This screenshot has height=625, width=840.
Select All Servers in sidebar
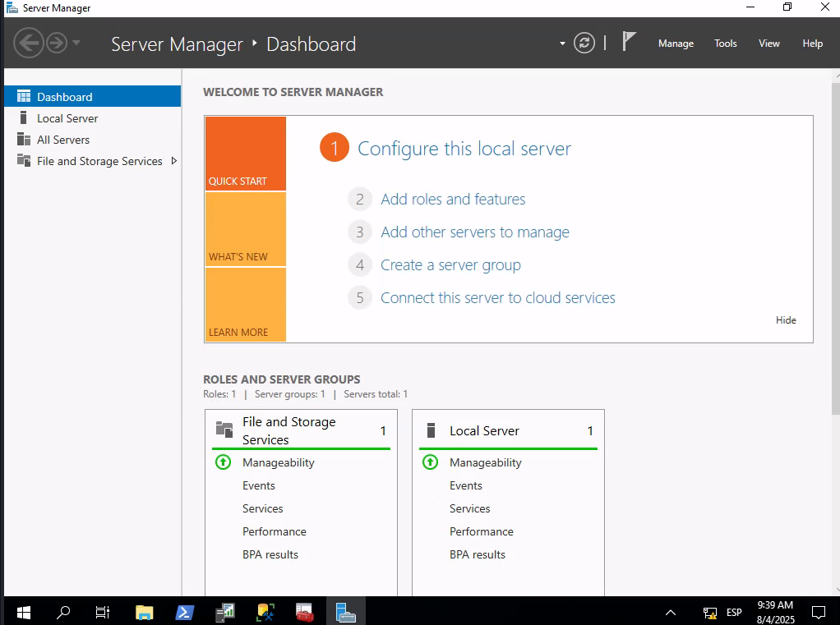click(x=63, y=140)
